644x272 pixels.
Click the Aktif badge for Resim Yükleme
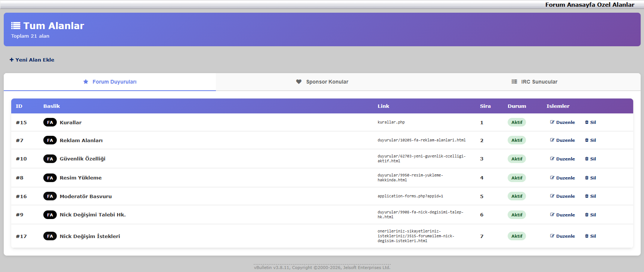tap(517, 178)
